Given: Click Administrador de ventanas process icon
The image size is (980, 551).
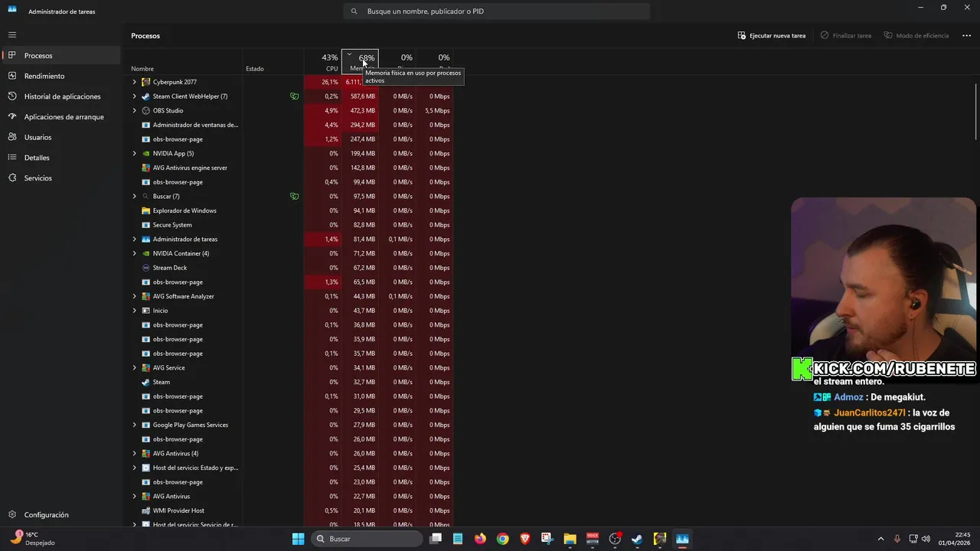Looking at the screenshot, I should coord(146,125).
